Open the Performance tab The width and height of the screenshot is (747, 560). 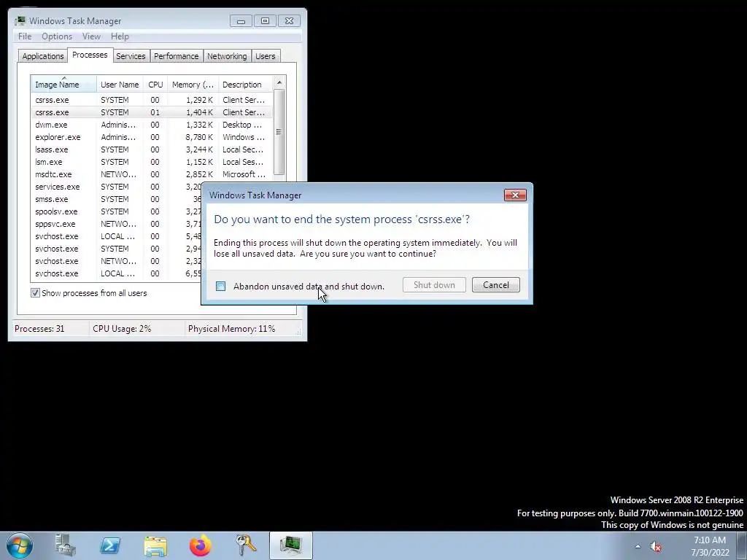tap(177, 56)
